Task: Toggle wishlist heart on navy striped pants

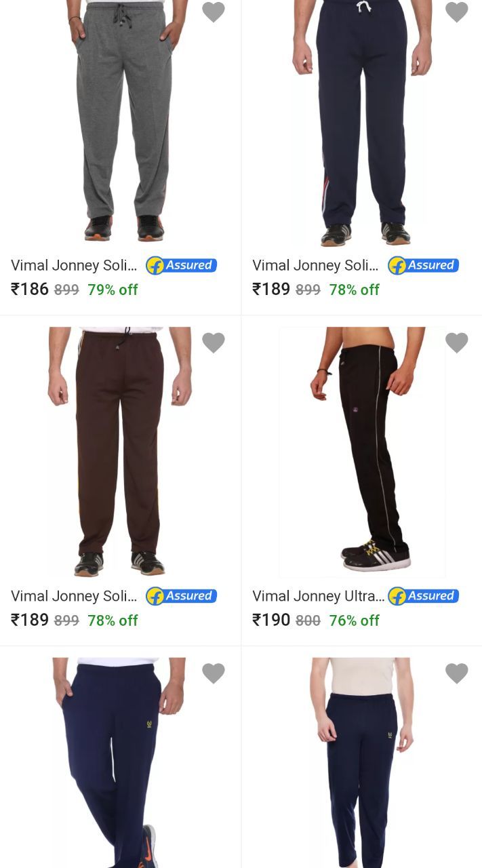Action: pyautogui.click(x=456, y=12)
